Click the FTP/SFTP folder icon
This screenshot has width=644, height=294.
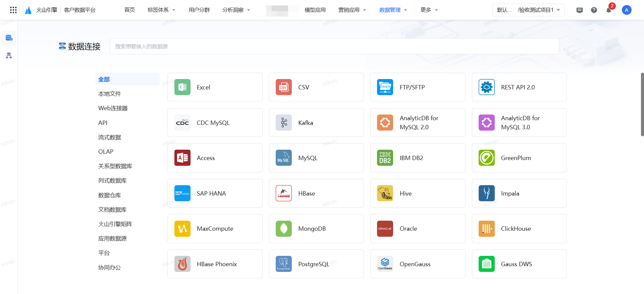385,87
